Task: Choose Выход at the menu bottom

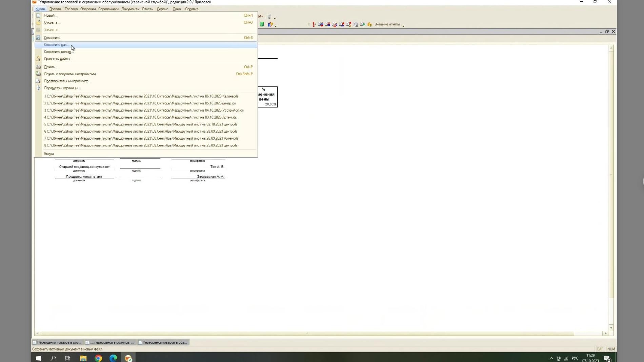Action: click(146, 154)
